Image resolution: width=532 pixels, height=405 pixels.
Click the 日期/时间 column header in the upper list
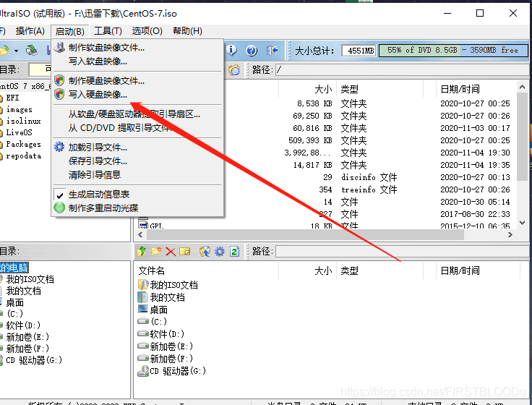coord(460,89)
